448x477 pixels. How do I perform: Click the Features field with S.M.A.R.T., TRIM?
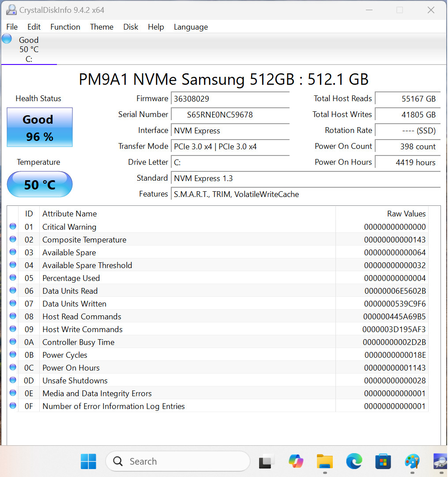pyautogui.click(x=306, y=194)
